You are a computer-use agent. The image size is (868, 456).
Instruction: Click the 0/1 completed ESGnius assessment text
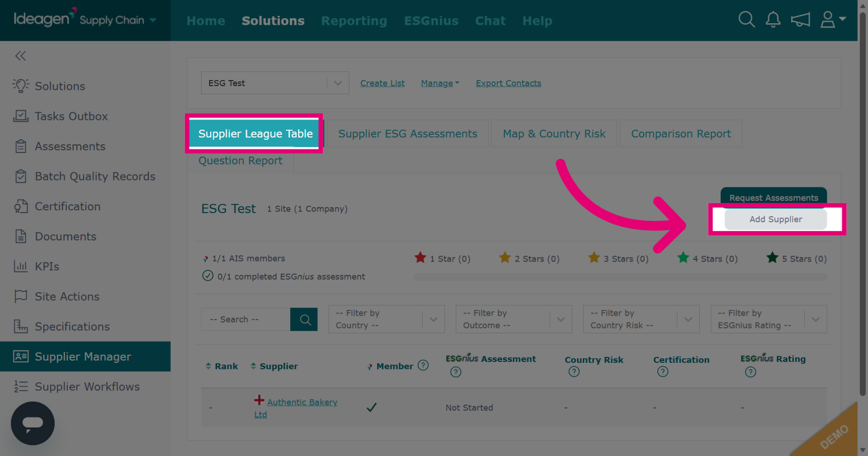point(291,276)
